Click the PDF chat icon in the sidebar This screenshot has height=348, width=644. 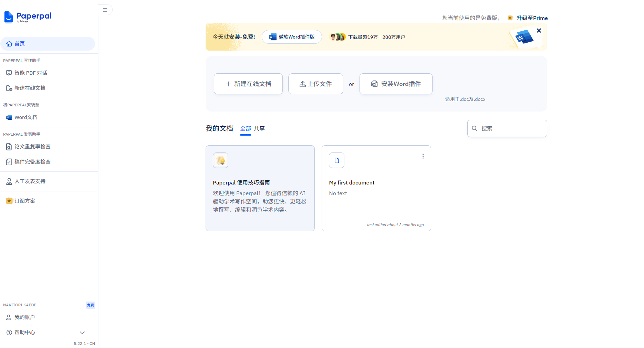pos(9,73)
